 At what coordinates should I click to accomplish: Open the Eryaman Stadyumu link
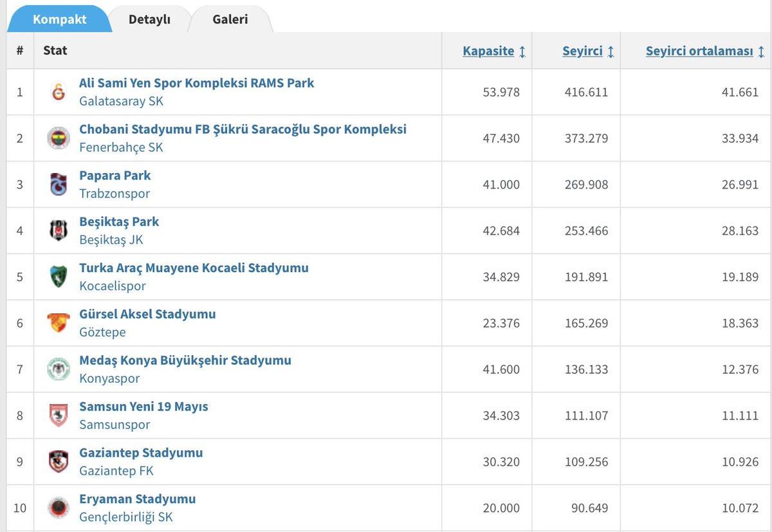137,500
